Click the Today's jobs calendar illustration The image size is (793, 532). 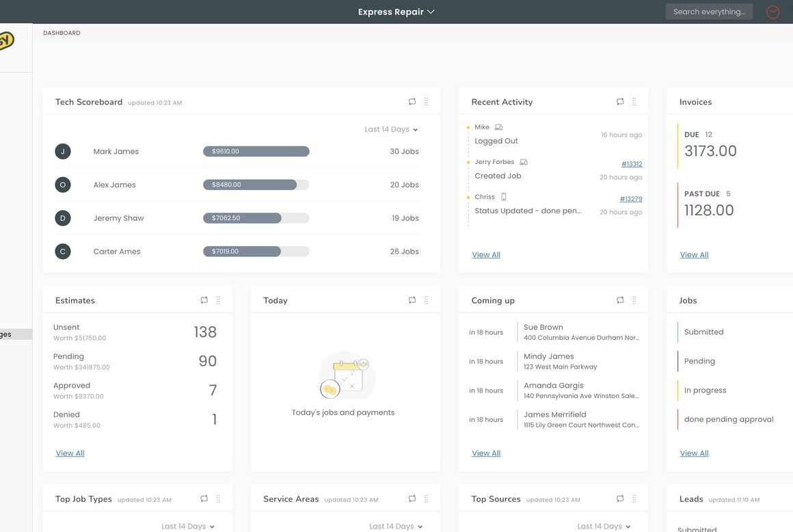pyautogui.click(x=347, y=375)
